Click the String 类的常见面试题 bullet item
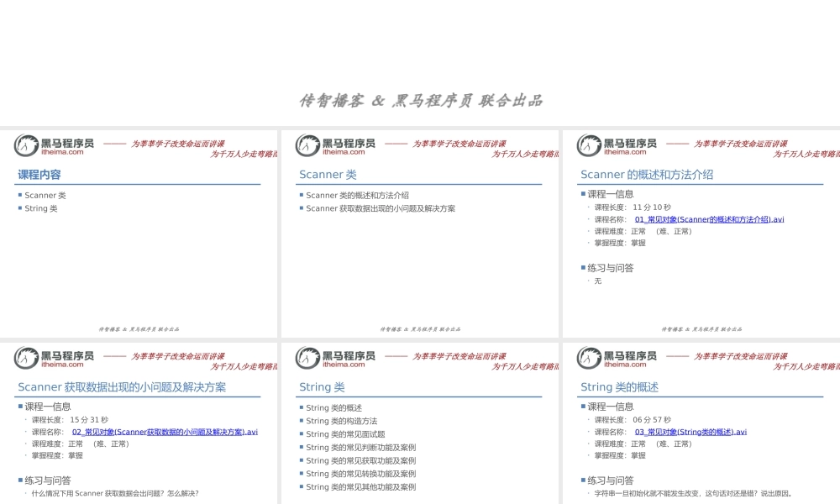The image size is (840, 504). pos(346,434)
